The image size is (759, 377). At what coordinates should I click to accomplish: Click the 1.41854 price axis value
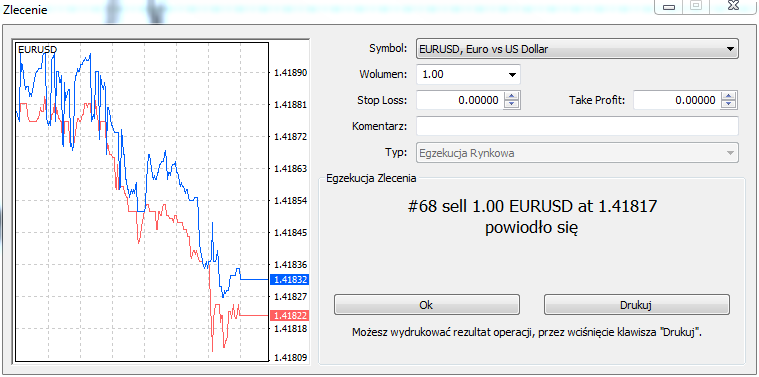click(x=290, y=201)
